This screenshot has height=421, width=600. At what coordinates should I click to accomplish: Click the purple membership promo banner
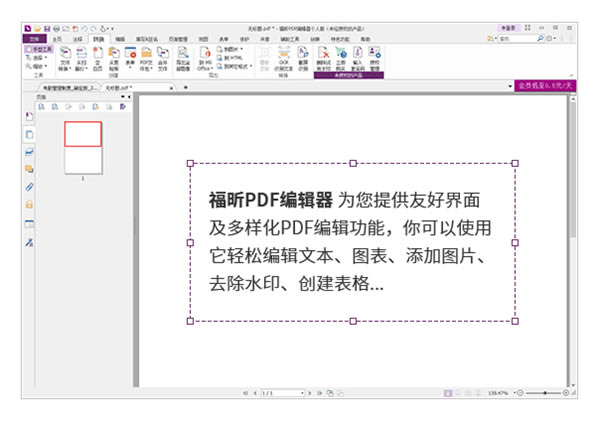click(545, 86)
